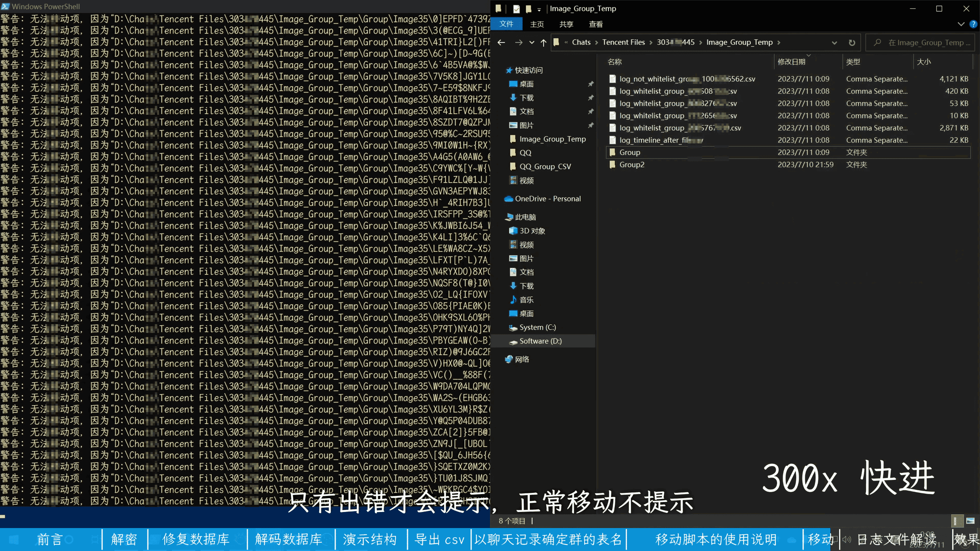Click the taskbar volume speaker icon
980x551 pixels.
point(846,540)
